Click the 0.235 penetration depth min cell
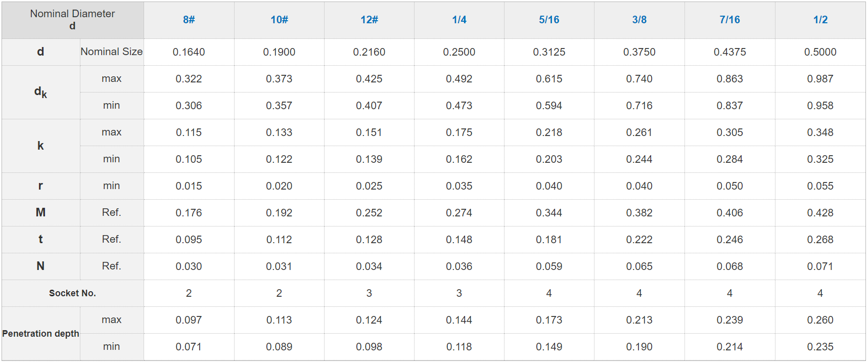 click(820, 347)
